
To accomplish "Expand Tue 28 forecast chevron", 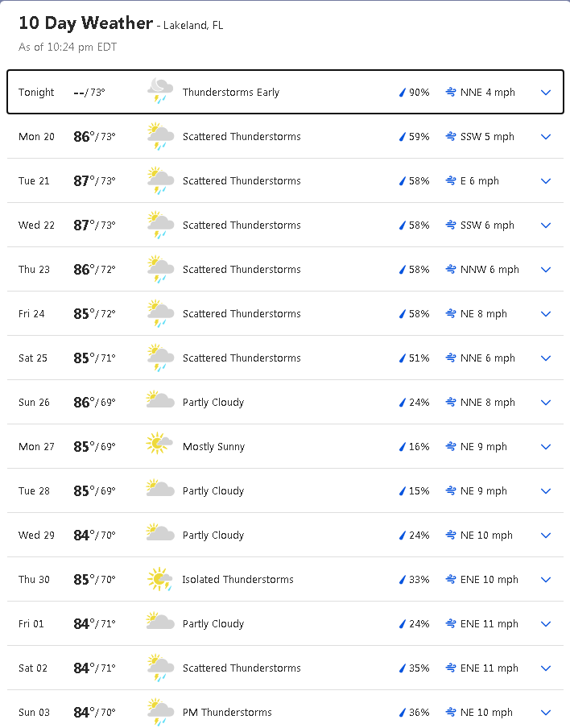I will point(546,491).
